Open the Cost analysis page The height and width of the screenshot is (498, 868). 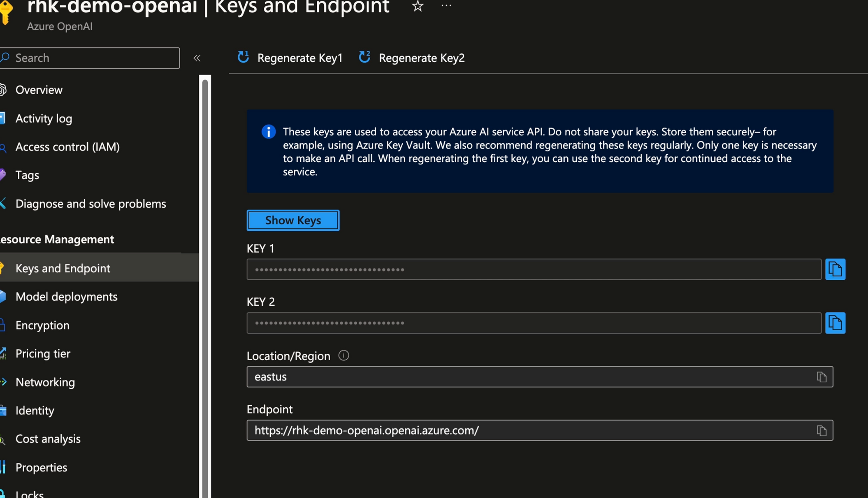[x=48, y=439]
